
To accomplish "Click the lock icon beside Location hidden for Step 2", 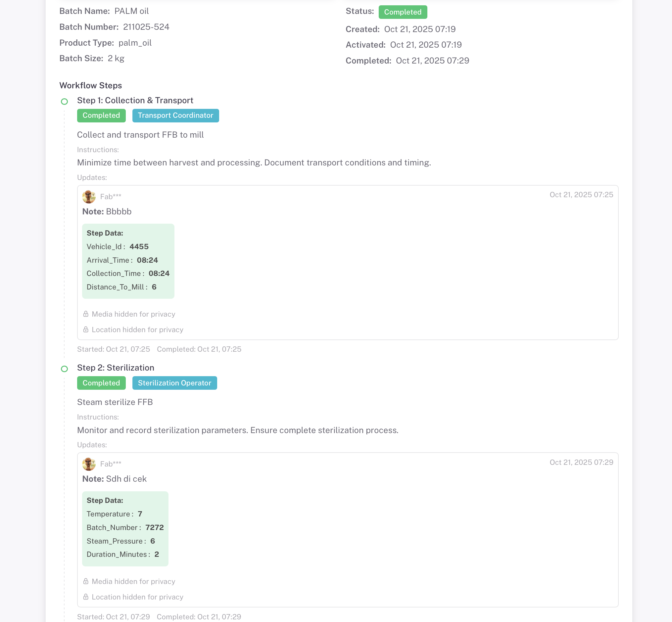I will (x=85, y=597).
